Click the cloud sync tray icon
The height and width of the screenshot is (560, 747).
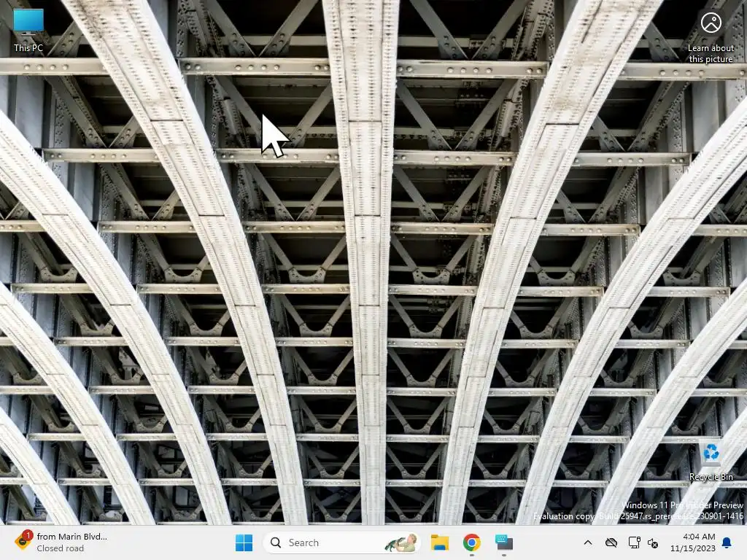tap(611, 542)
